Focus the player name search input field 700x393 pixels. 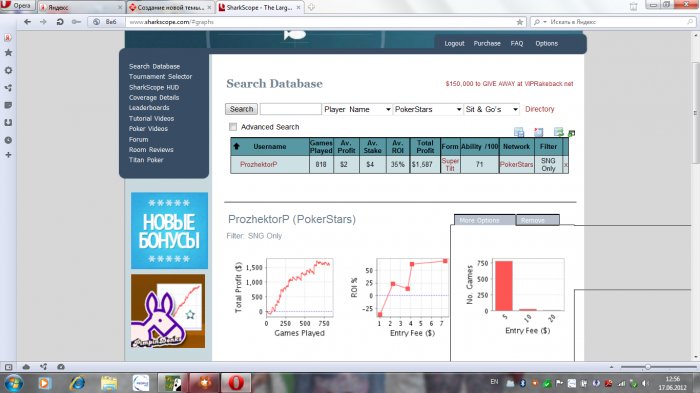click(291, 109)
